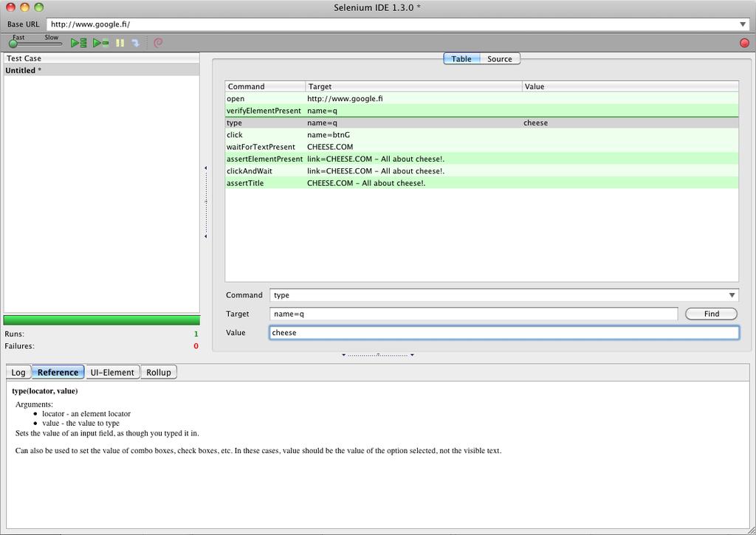Play entire test suite
The height and width of the screenshot is (535, 756).
[78, 43]
